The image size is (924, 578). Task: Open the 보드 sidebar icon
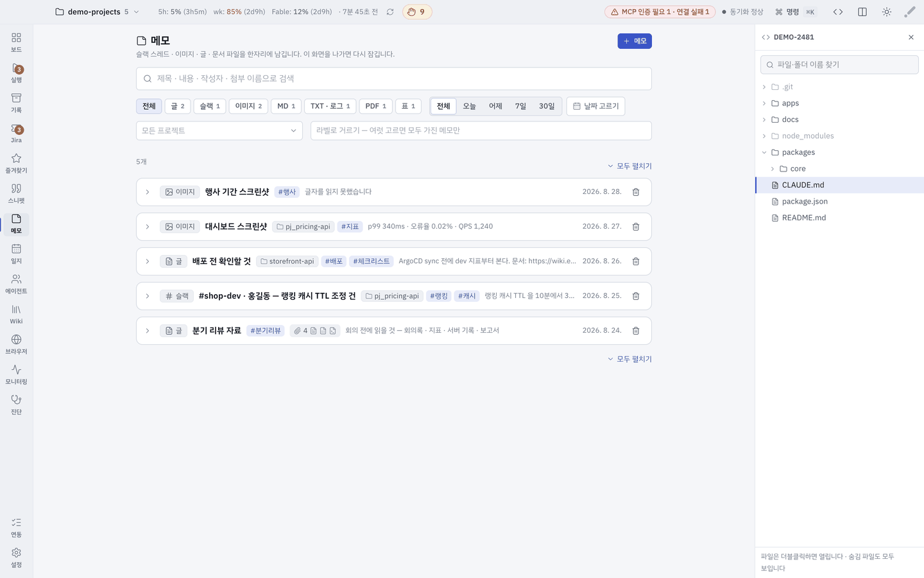pyautogui.click(x=16, y=42)
